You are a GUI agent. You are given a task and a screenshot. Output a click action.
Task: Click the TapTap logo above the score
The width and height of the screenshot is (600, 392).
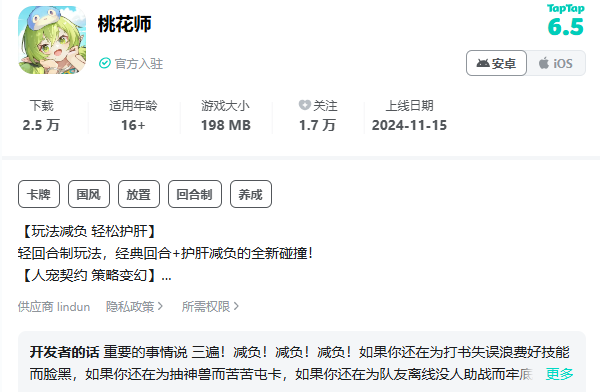(566, 8)
